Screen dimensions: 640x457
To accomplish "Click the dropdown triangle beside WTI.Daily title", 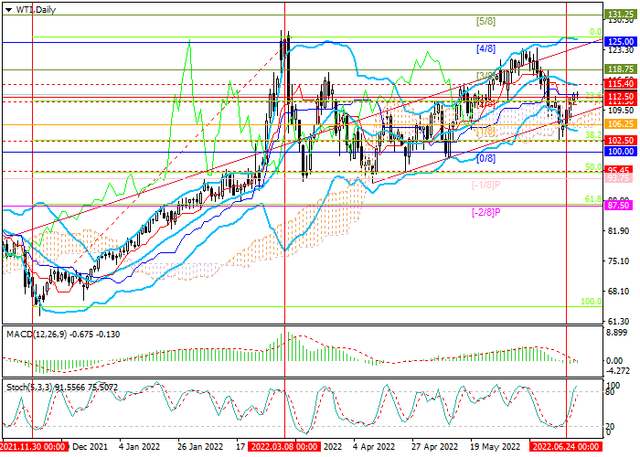I will (6, 8).
